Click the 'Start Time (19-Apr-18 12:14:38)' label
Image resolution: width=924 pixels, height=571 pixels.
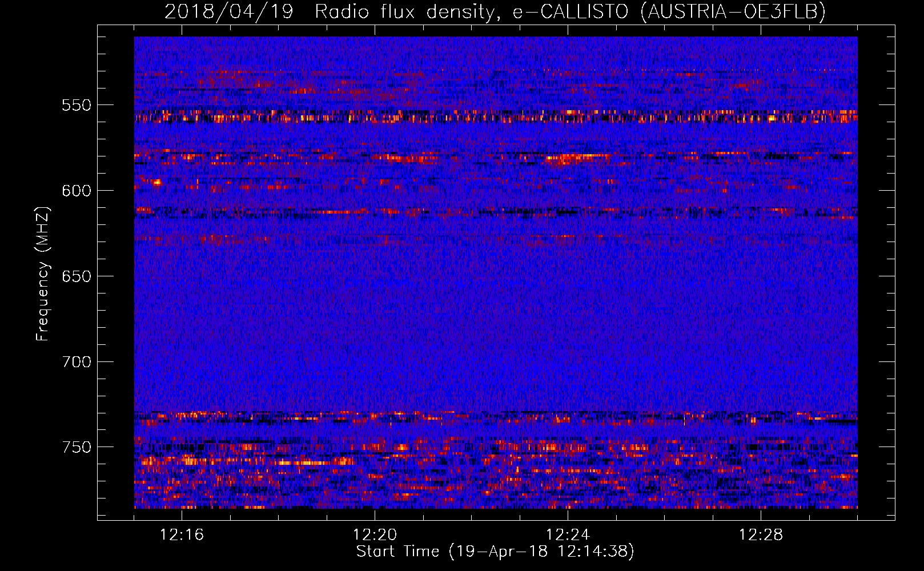[495, 552]
